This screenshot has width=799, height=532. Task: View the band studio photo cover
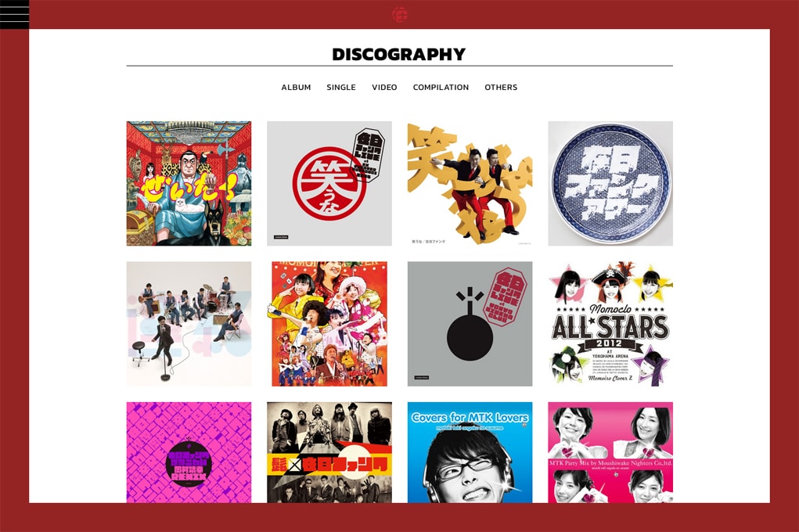pyautogui.click(x=189, y=324)
